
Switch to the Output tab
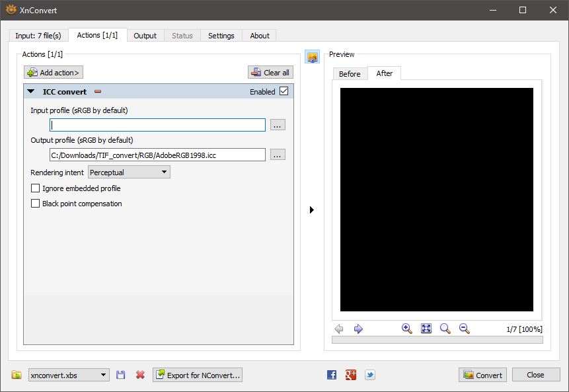click(145, 36)
